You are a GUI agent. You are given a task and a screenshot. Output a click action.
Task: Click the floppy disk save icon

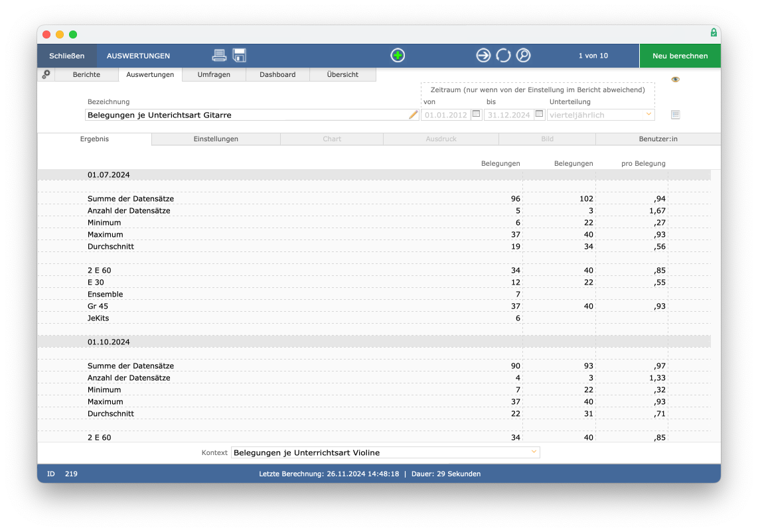(240, 56)
